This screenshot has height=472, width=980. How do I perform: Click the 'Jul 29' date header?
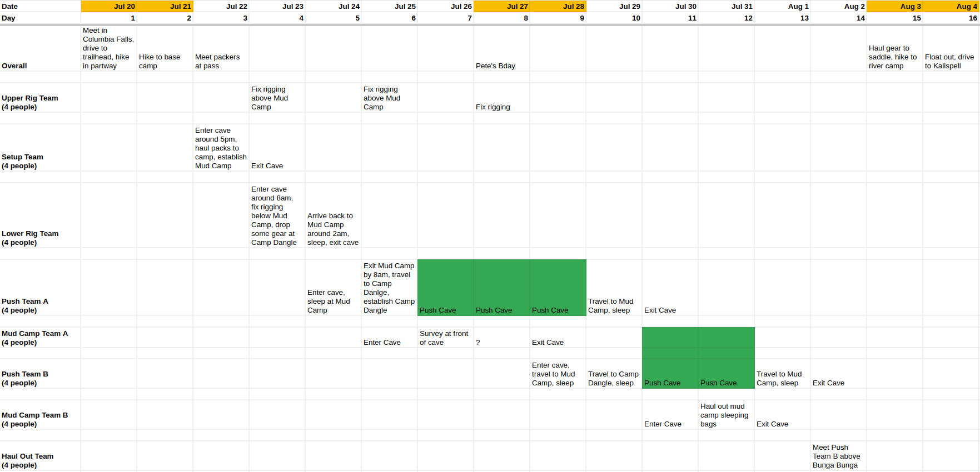(614, 6)
